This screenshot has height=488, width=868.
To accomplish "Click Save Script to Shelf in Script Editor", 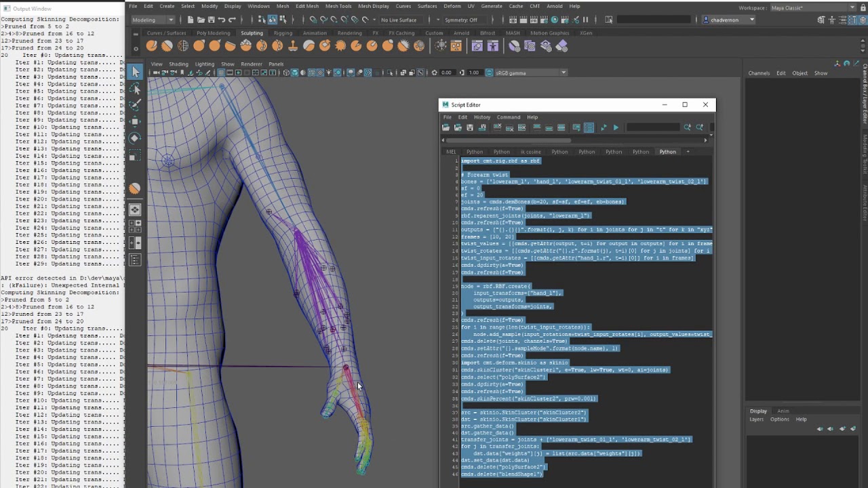I will pyautogui.click(x=482, y=127).
